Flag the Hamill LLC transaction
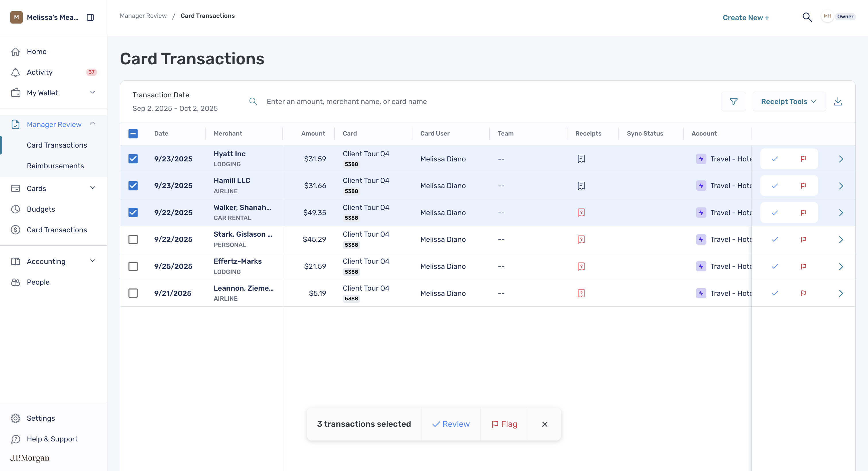This screenshot has height=471, width=868. click(803, 186)
